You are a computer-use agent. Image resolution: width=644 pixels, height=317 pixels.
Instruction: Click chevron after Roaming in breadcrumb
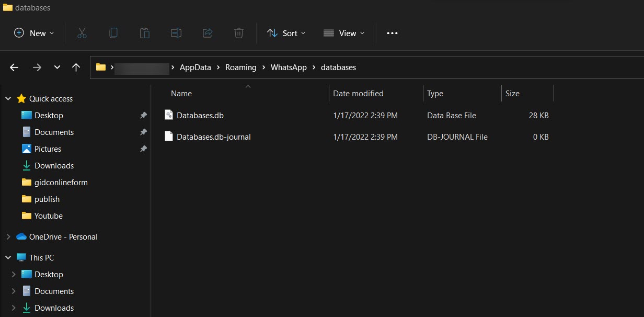pyautogui.click(x=264, y=67)
